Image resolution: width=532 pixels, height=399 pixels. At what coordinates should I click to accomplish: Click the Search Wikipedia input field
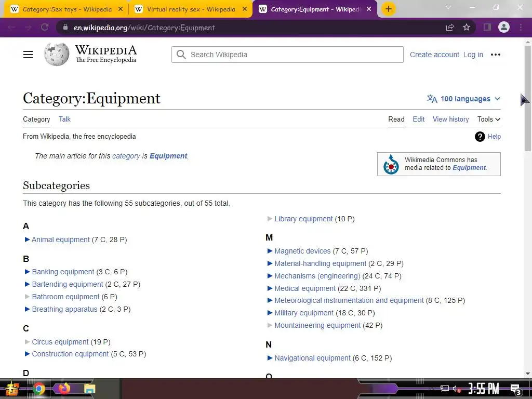point(287,55)
